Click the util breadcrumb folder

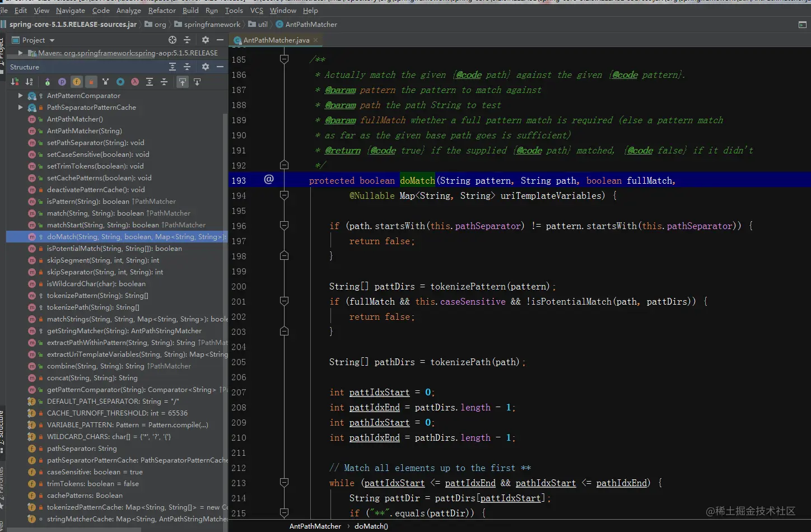pos(258,25)
